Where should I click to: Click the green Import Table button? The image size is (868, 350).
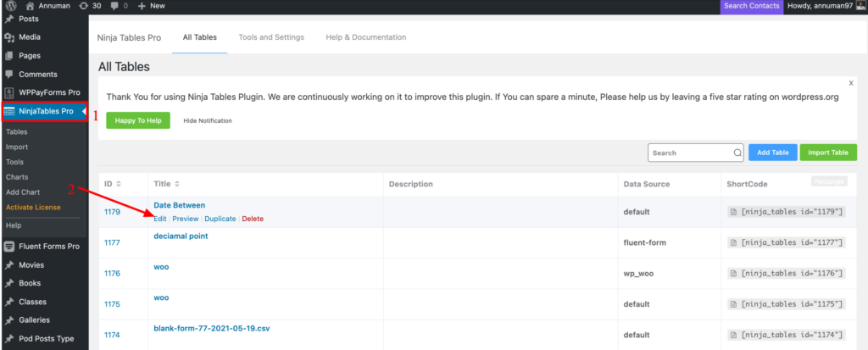pos(828,153)
